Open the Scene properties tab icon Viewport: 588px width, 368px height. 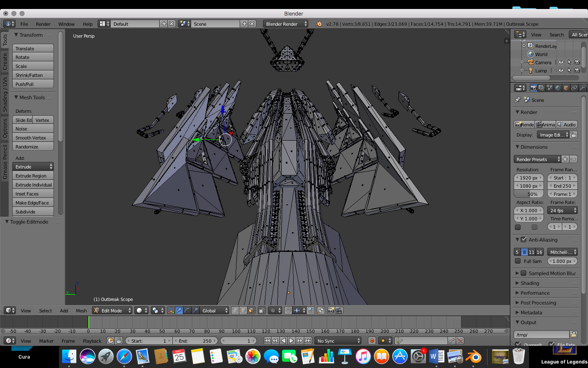pos(550,88)
